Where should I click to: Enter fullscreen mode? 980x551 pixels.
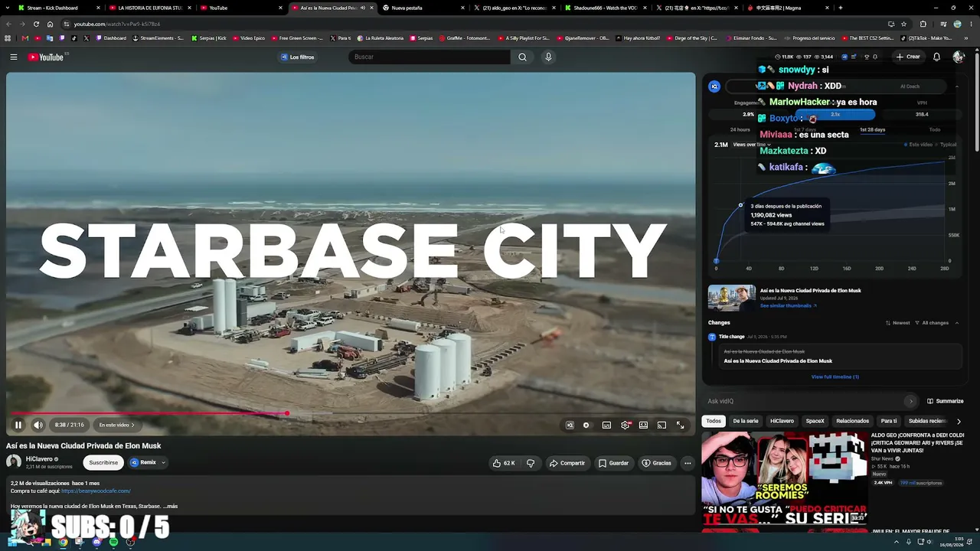point(680,425)
